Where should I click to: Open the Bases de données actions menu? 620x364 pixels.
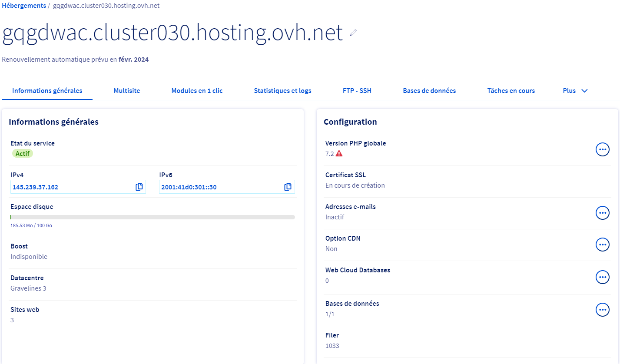click(602, 310)
